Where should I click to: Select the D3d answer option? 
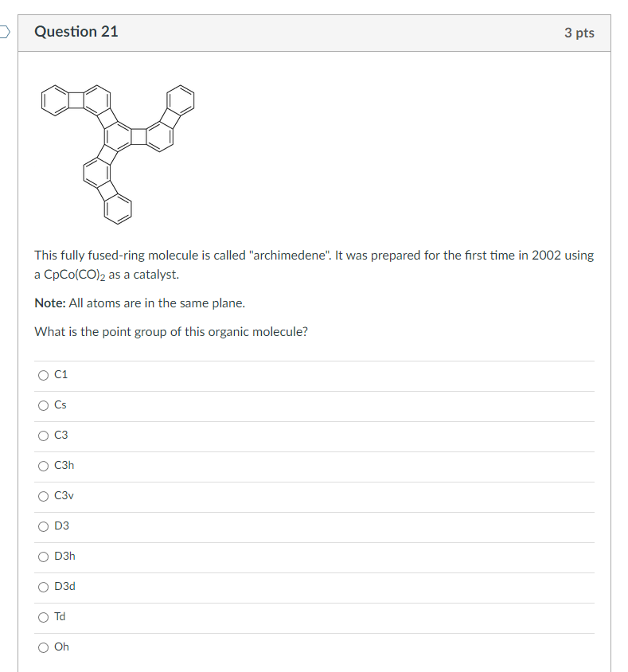[x=44, y=587]
